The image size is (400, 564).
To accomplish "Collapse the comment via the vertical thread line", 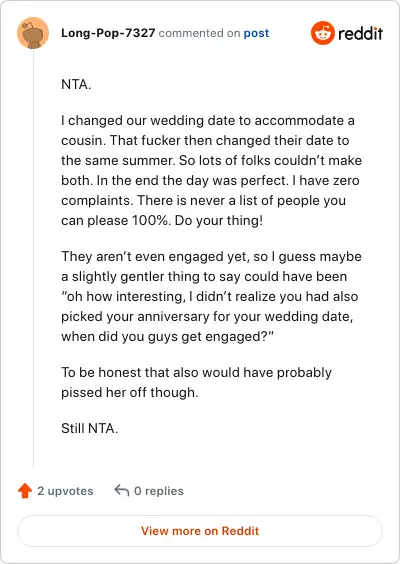I will pyautogui.click(x=33, y=258).
